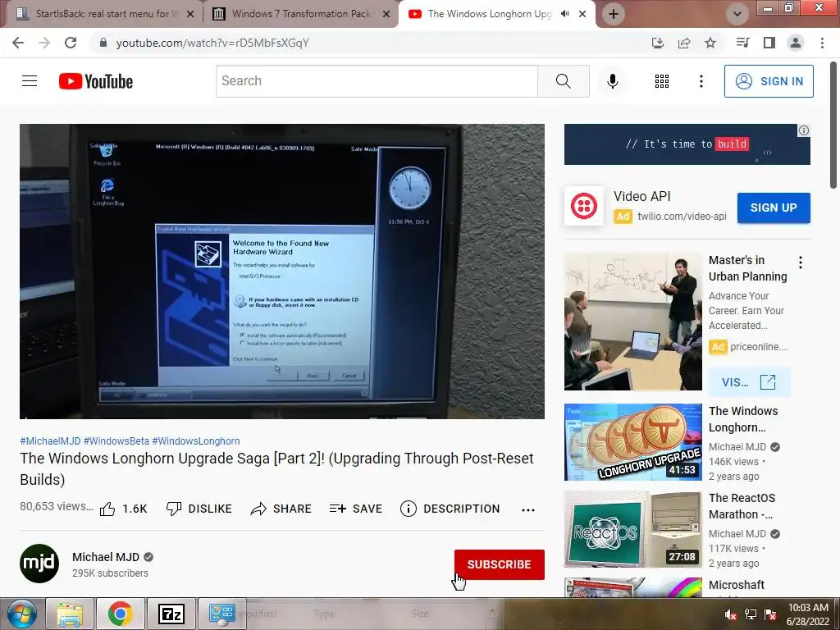Subscribe to Michael MJD

[500, 564]
